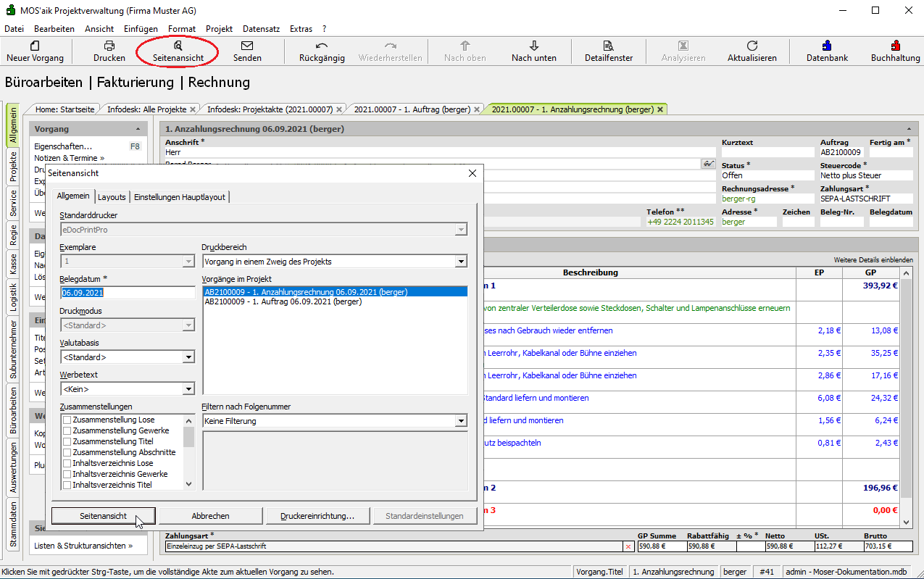The image size is (924, 579).
Task: Open Seitenansicht from the toolbar
Action: pyautogui.click(x=178, y=46)
